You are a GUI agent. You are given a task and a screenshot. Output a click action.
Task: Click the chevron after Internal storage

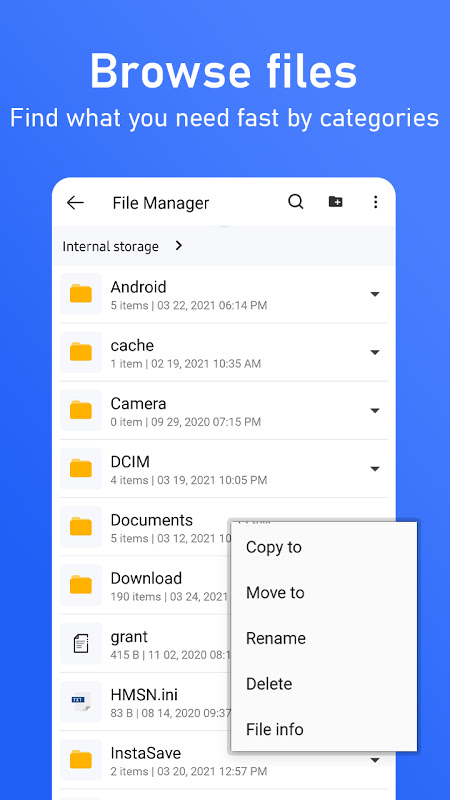tap(179, 246)
